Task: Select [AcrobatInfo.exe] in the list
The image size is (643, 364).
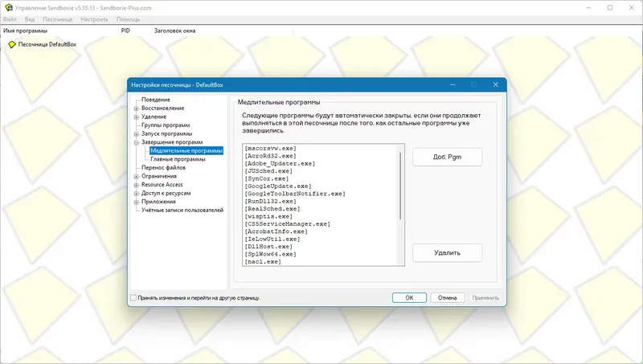Action: [x=276, y=231]
